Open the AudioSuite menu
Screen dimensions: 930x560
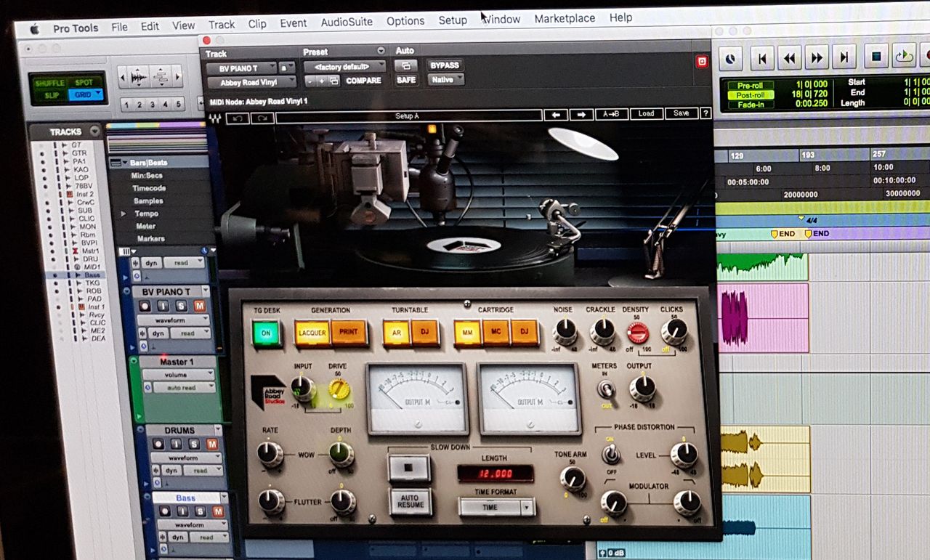tap(346, 22)
